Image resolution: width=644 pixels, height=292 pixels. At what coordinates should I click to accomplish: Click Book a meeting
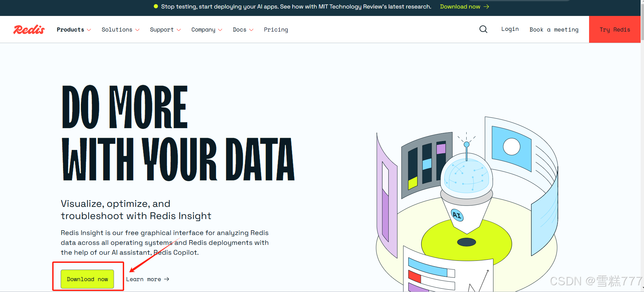[554, 30]
